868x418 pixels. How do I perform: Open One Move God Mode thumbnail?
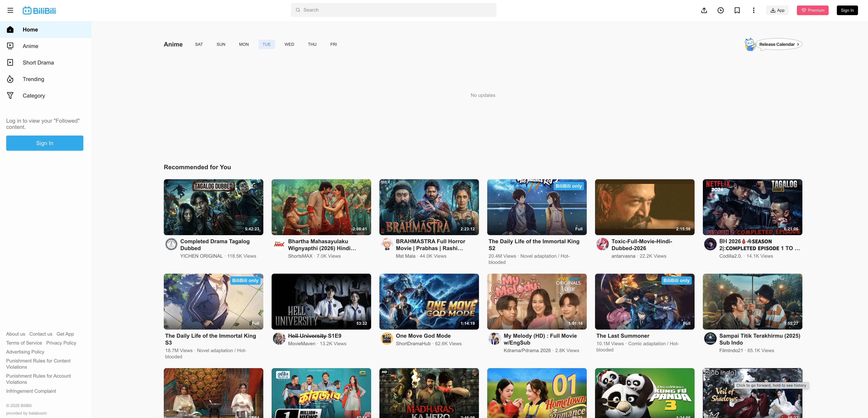pos(429,301)
